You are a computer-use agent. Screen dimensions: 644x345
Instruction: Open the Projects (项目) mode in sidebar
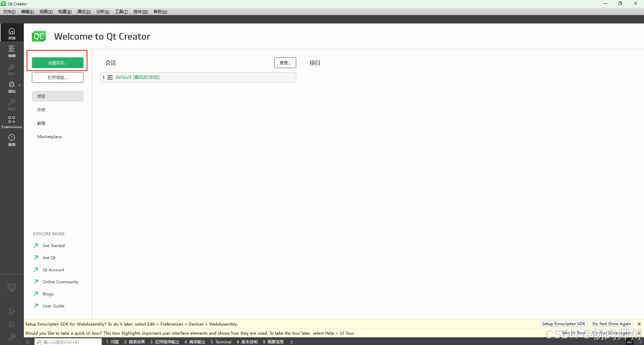click(12, 104)
